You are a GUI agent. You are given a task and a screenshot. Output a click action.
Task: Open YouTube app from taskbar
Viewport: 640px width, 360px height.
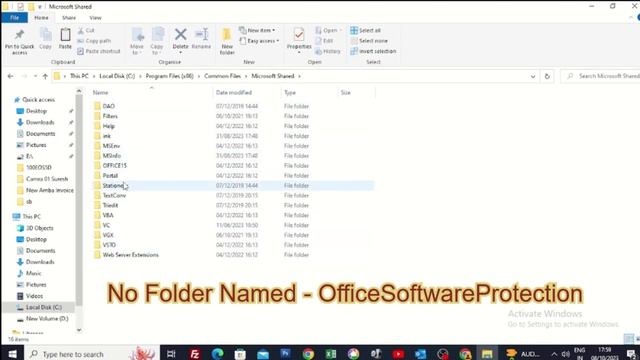398,353
